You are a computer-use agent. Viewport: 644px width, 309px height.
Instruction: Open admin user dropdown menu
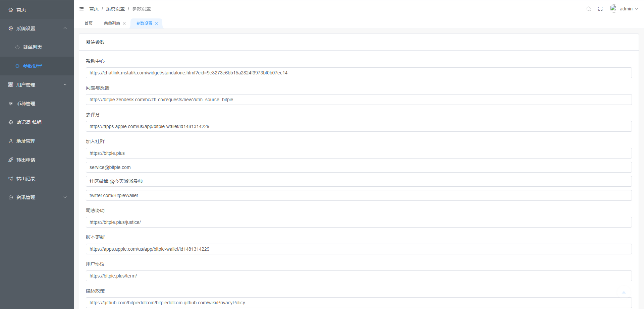(629, 9)
